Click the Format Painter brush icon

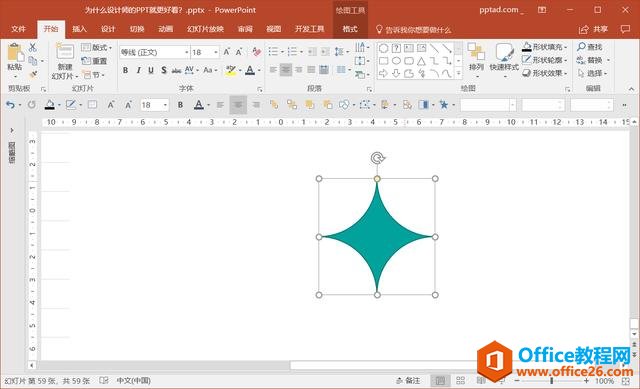click(x=33, y=74)
